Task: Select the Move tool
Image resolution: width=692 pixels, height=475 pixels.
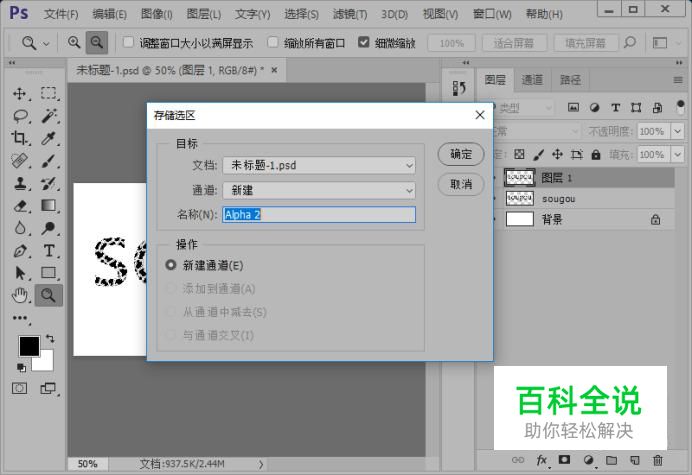Action: pyautogui.click(x=19, y=94)
